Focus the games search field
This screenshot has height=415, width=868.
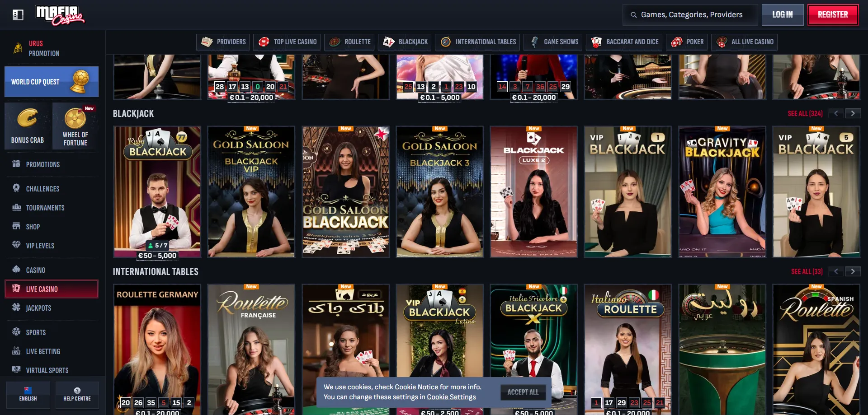(x=690, y=15)
